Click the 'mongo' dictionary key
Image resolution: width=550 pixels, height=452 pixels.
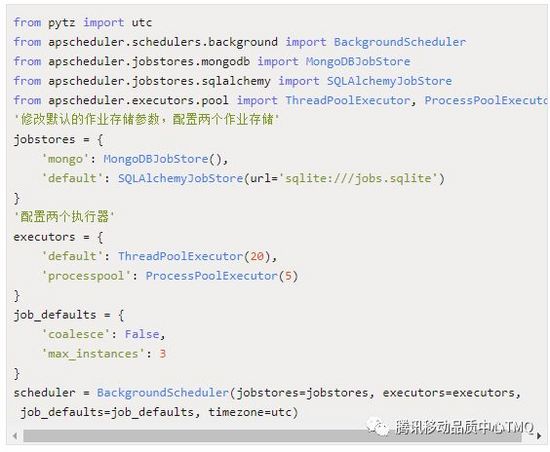pos(65,159)
